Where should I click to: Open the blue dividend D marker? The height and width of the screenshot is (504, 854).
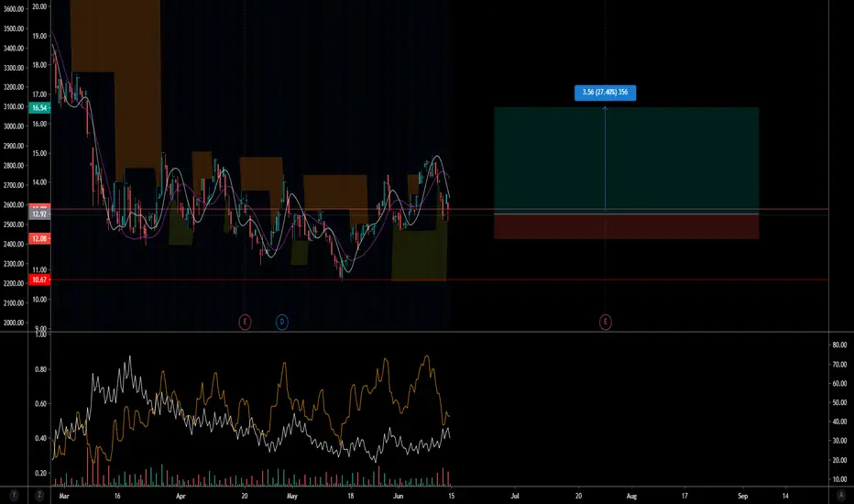point(281,322)
